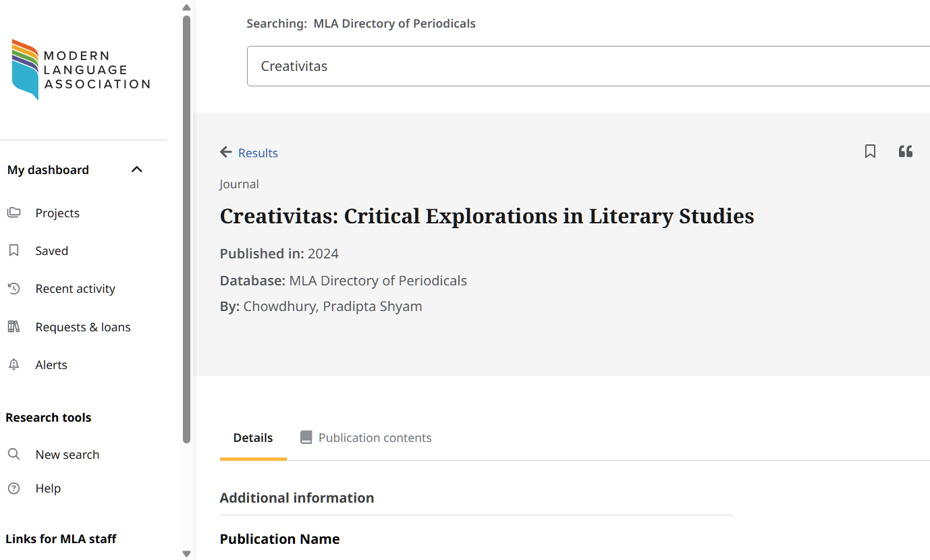Screen dimensions: 930x560
Task: Click the author Chowdhury, Pradipta Shyam
Action: tap(333, 306)
